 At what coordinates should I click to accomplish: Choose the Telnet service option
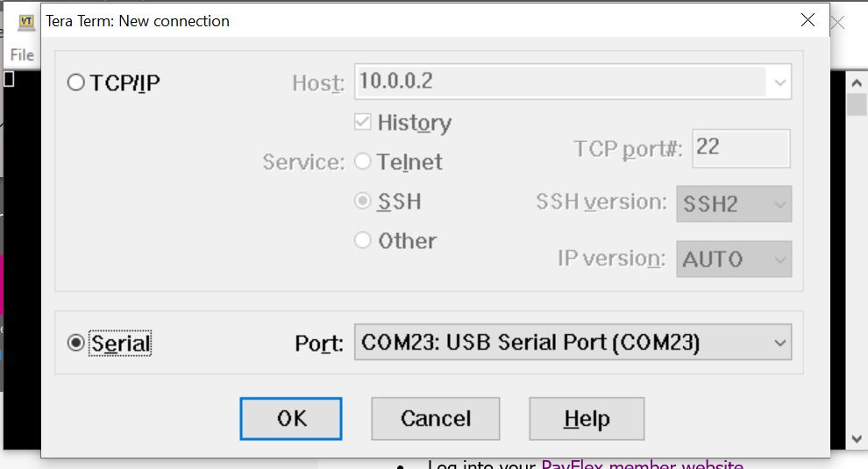coord(363,161)
